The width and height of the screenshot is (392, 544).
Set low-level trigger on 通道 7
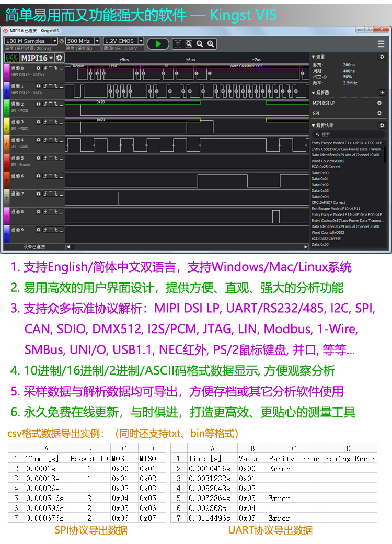61,194
